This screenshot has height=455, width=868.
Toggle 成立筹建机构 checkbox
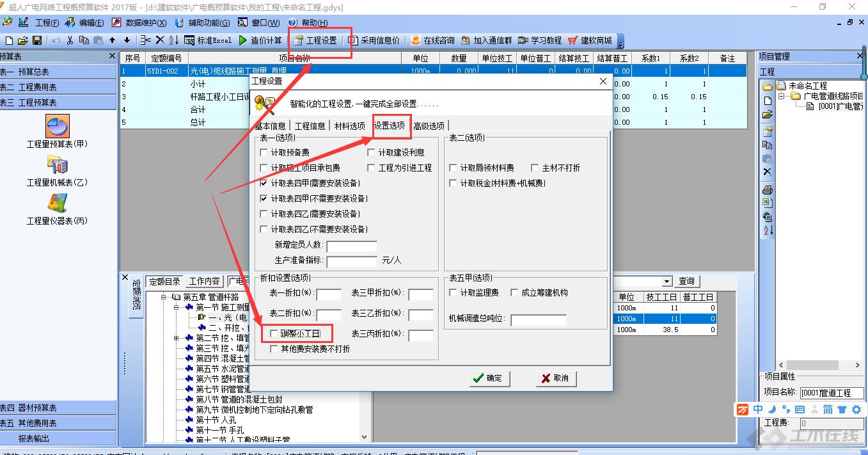514,292
